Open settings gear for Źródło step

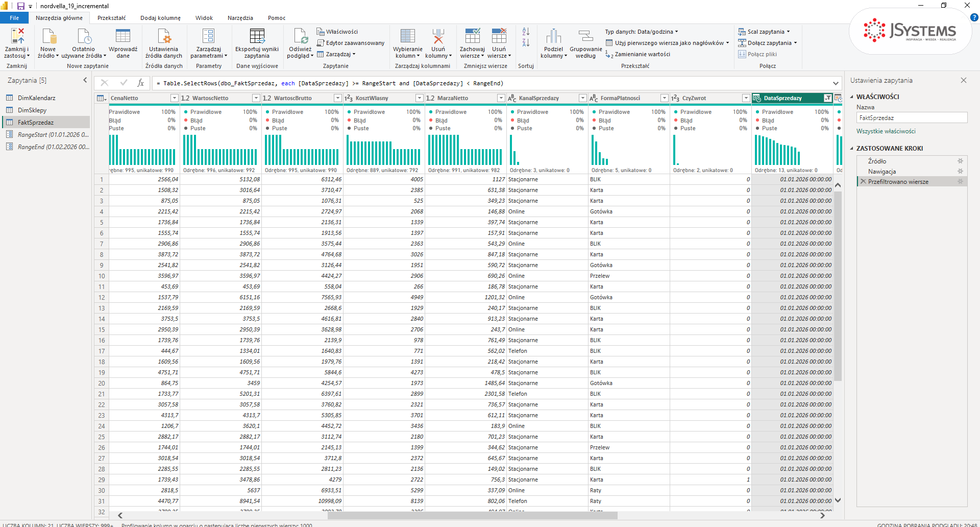coord(960,161)
